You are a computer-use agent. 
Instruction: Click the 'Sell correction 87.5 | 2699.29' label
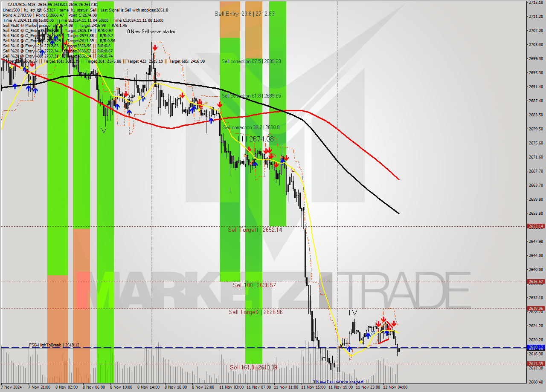point(251,61)
